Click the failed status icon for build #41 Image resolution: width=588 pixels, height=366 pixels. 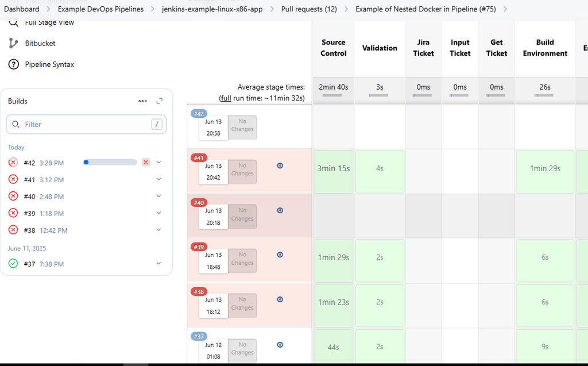13,179
